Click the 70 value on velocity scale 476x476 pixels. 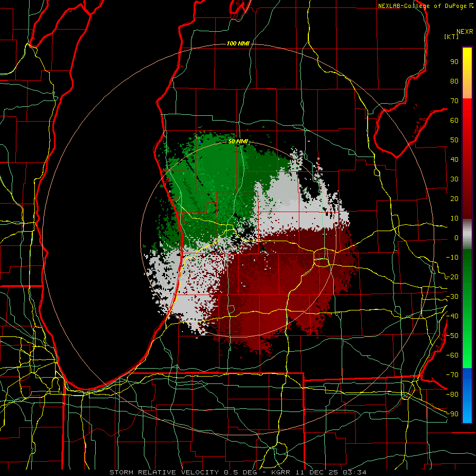point(454,101)
